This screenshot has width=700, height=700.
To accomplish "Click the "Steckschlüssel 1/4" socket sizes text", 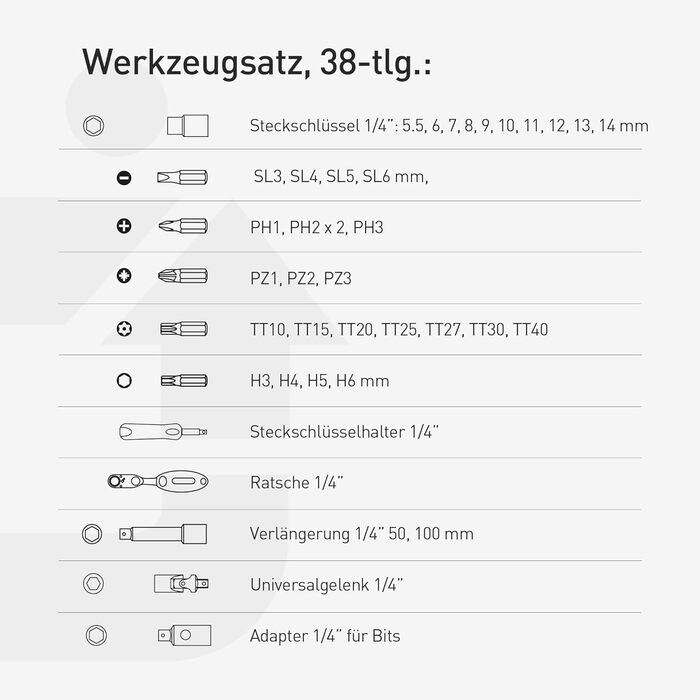I will point(449,126).
